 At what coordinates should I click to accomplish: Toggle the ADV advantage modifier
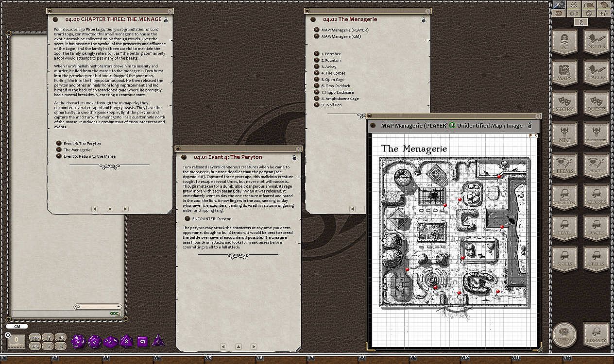(x=35, y=337)
